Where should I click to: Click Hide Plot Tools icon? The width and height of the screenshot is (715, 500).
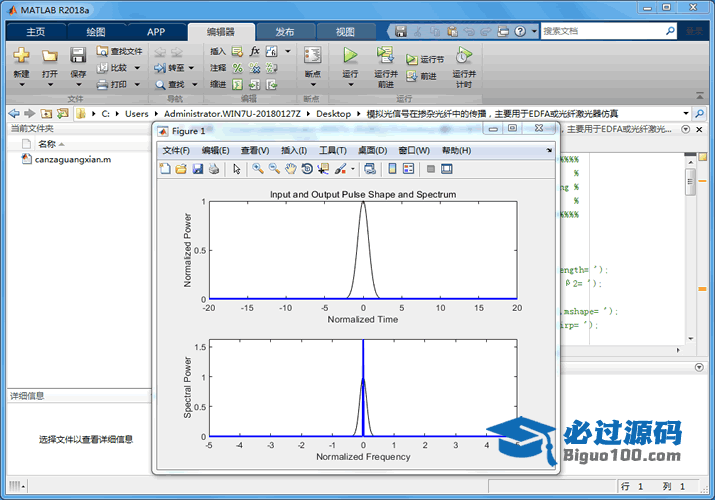point(430,169)
